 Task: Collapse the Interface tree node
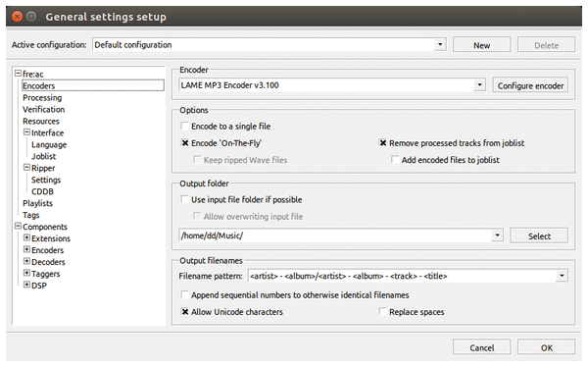click(x=26, y=132)
